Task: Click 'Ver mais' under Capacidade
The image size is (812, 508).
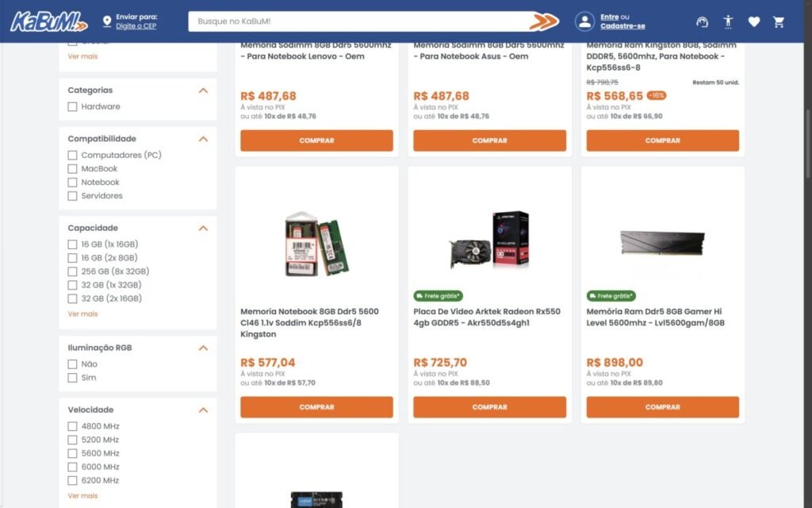Action: [x=82, y=314]
